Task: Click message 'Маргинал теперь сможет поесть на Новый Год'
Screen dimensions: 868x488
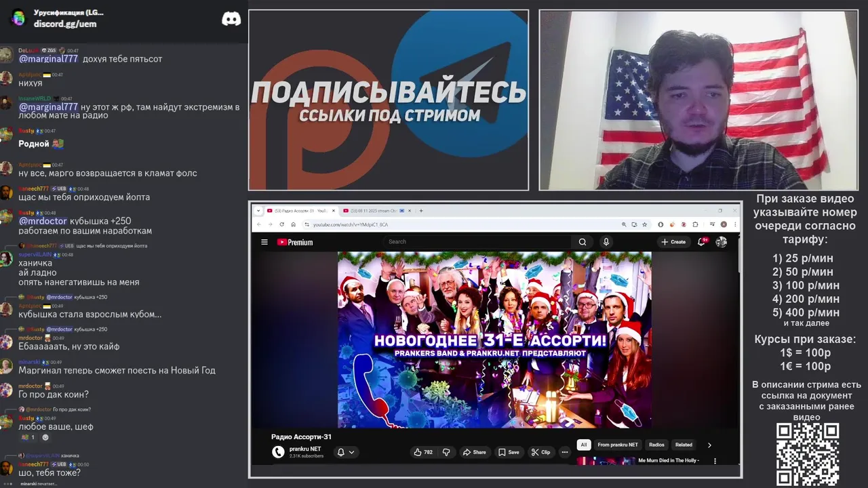Action: tap(117, 371)
